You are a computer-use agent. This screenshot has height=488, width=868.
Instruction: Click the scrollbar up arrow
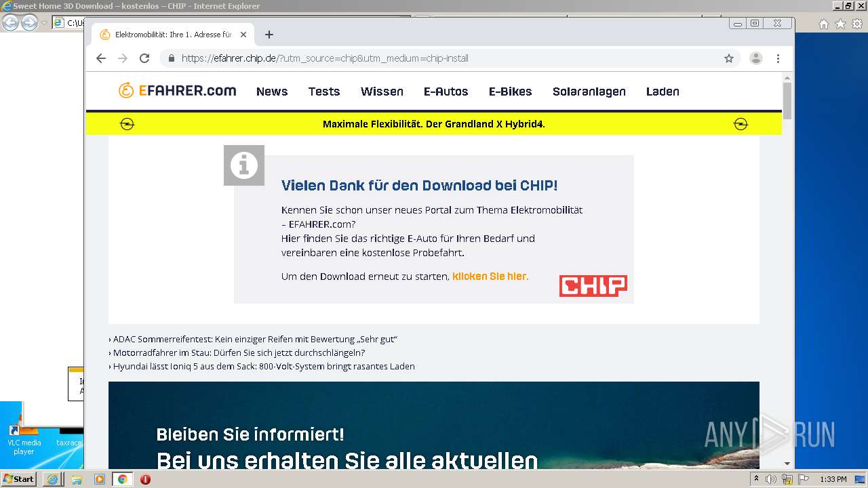(787, 77)
